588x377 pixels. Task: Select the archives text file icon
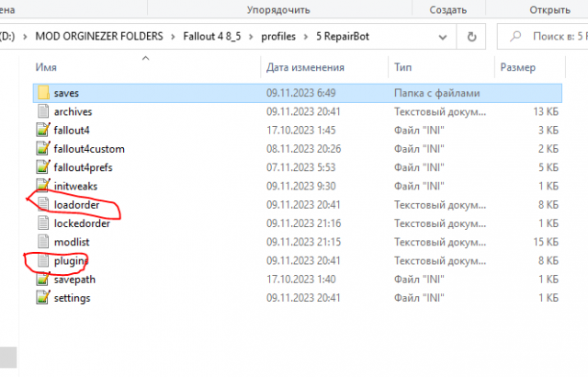point(42,111)
